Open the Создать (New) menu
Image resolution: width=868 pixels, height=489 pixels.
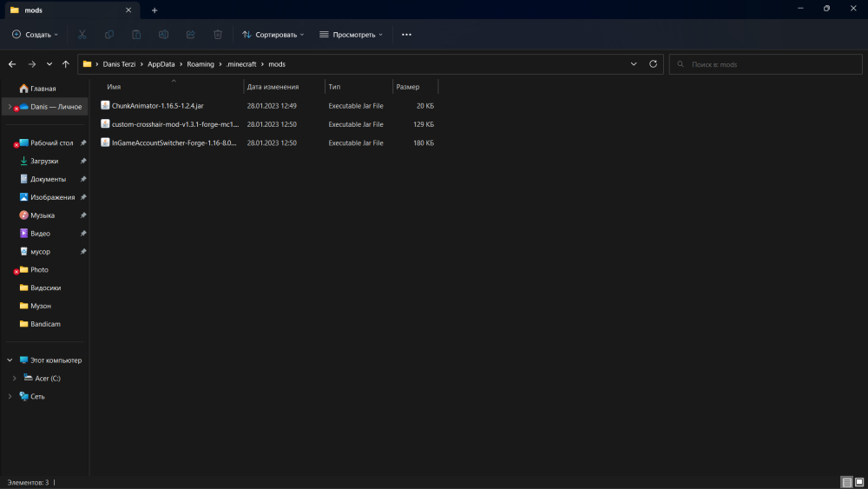click(35, 35)
